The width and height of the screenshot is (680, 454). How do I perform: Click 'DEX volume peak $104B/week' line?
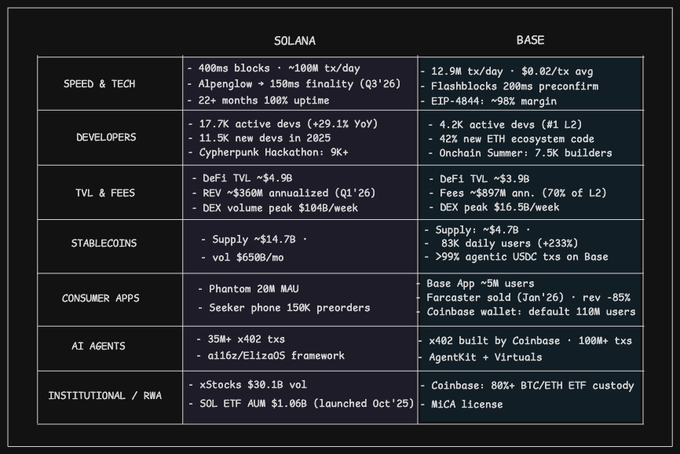point(275,208)
